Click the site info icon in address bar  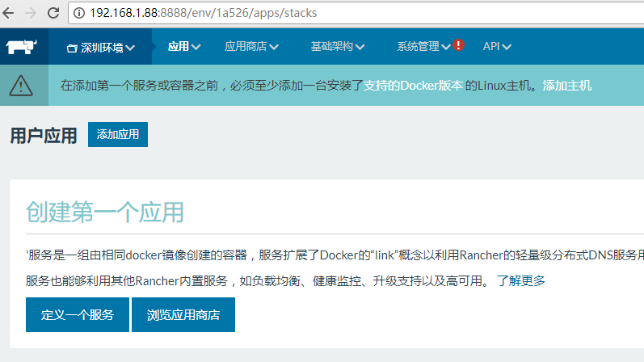click(79, 13)
